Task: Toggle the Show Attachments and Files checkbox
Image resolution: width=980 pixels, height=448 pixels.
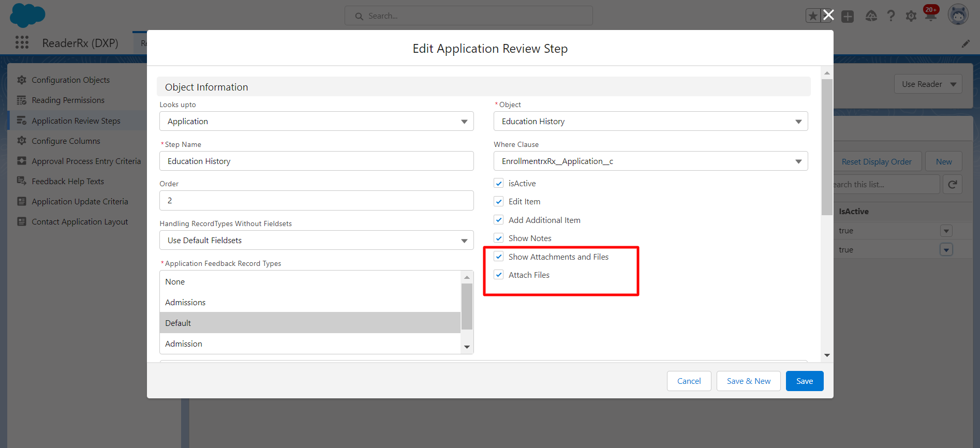Action: tap(499, 257)
